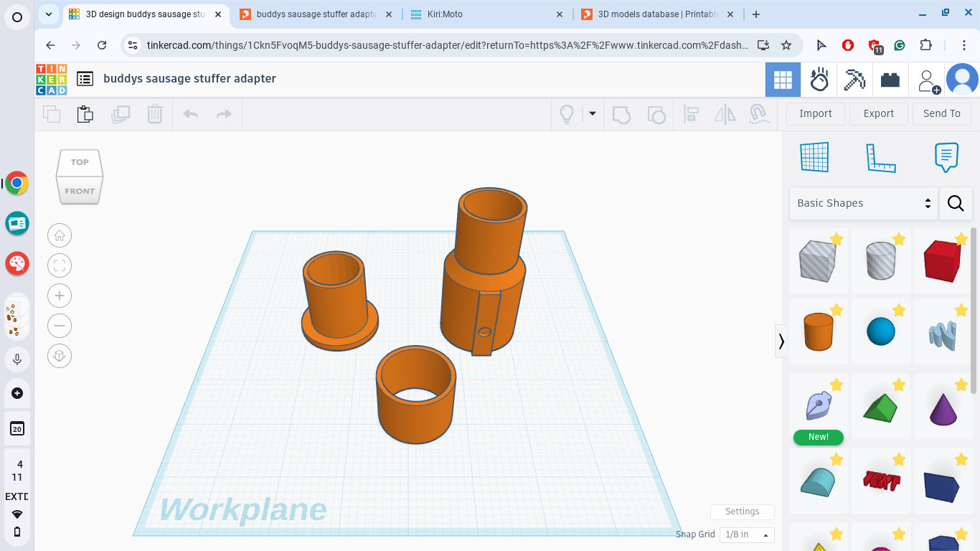
Task: Click the Copy toolbar icon
Action: (x=52, y=114)
